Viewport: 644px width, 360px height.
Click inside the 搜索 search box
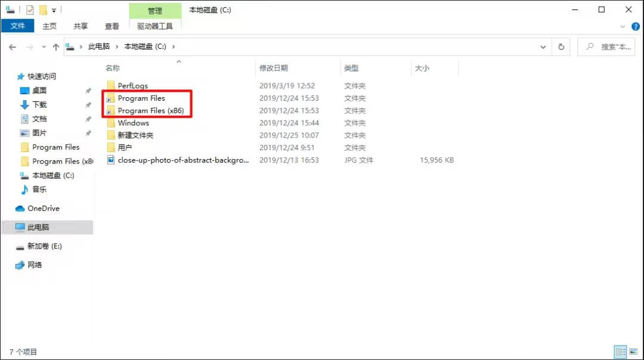pyautogui.click(x=608, y=46)
